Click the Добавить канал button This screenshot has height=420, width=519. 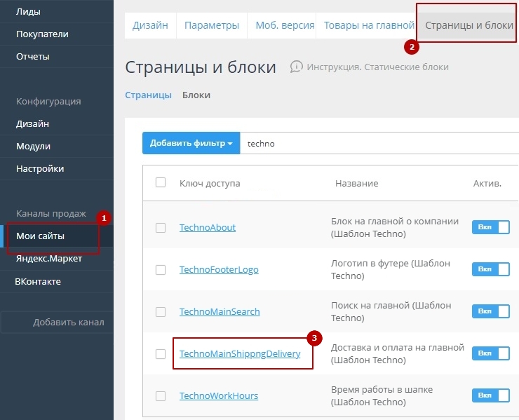click(68, 322)
